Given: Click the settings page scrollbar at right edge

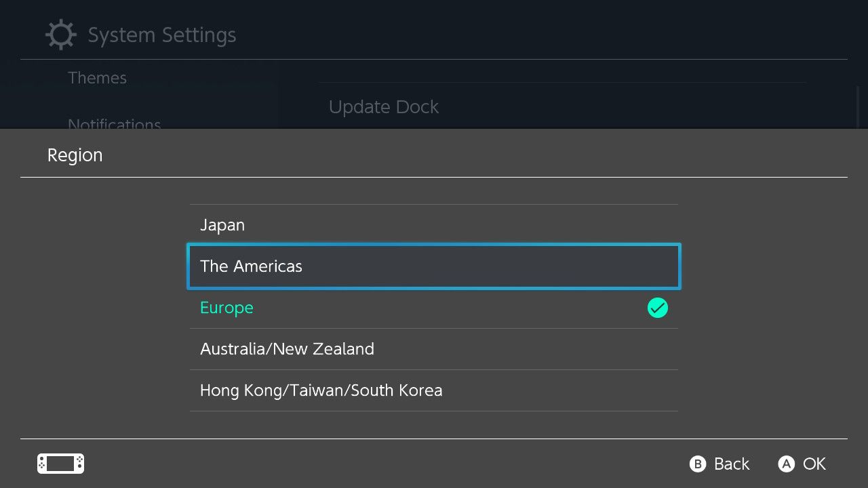Looking at the screenshot, I should (857, 107).
